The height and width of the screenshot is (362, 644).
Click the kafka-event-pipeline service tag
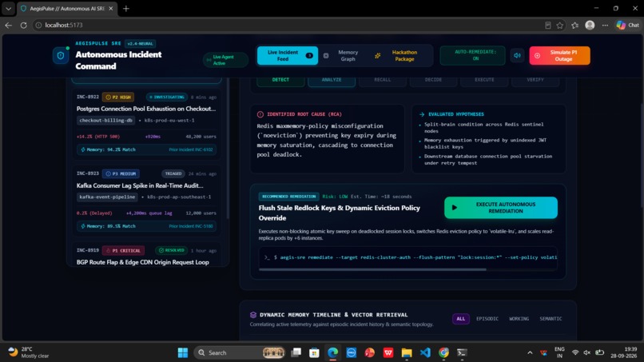coord(107,197)
